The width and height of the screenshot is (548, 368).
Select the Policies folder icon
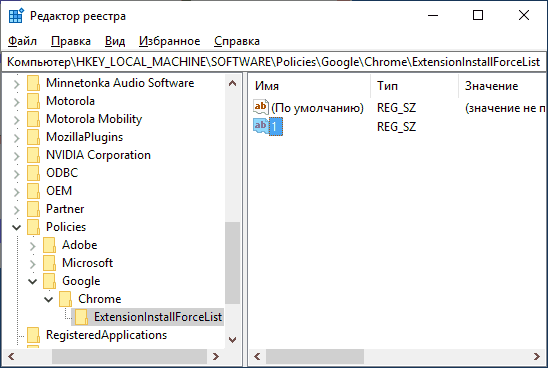34,227
